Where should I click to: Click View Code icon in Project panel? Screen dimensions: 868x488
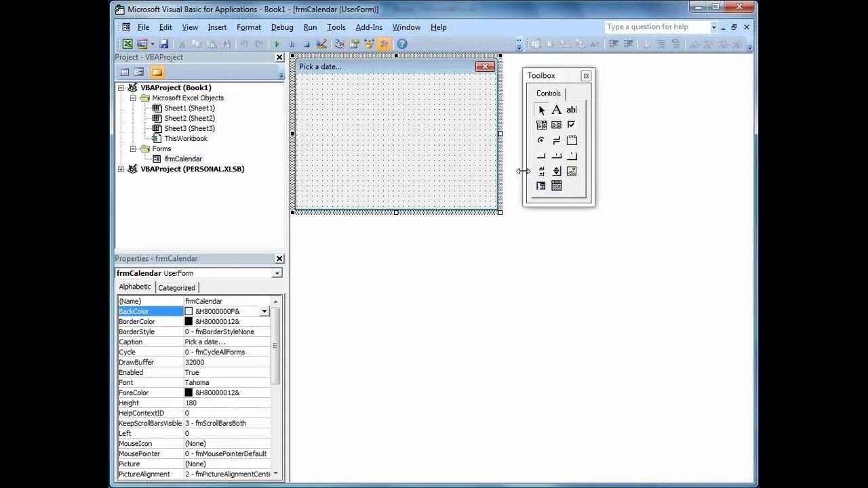pyautogui.click(x=125, y=72)
